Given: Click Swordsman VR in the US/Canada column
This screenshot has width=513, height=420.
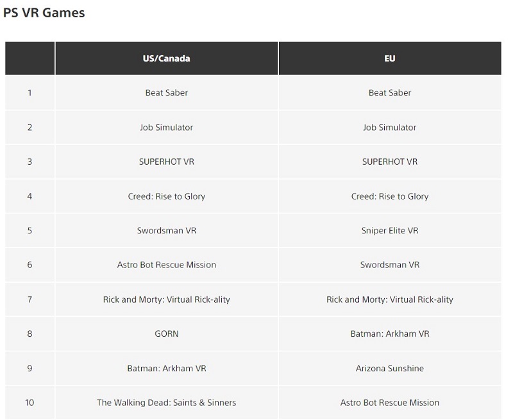Looking at the screenshot, I should (x=167, y=231).
